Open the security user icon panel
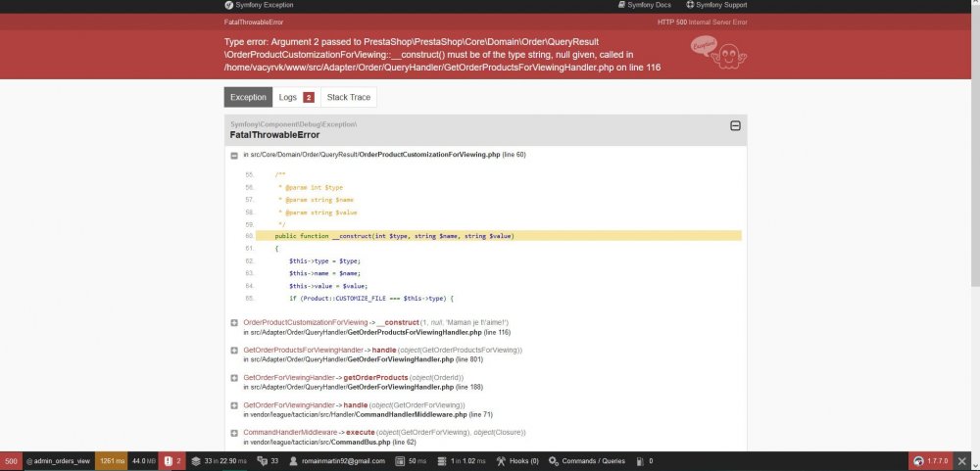The height and width of the screenshot is (471, 980). (x=293, y=461)
